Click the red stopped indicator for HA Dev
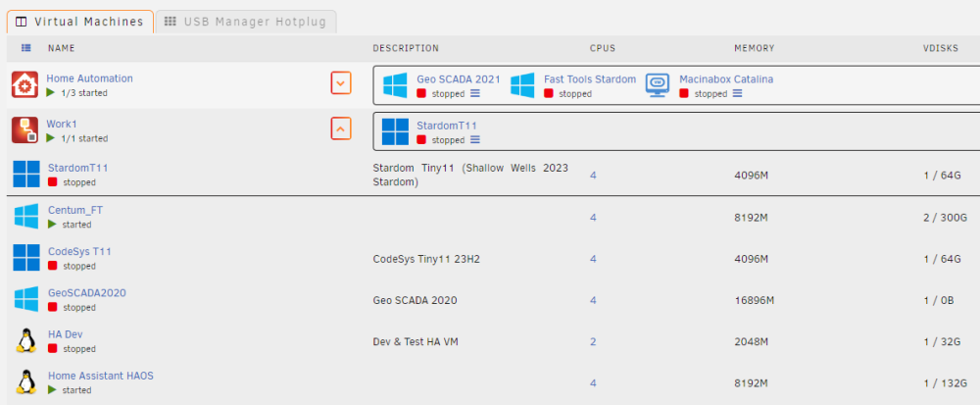The width and height of the screenshot is (980, 405). click(x=53, y=348)
